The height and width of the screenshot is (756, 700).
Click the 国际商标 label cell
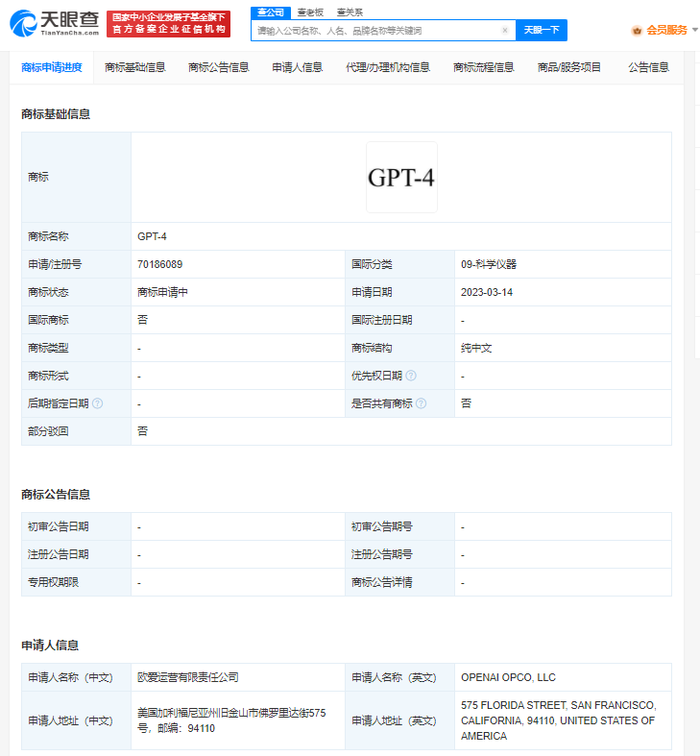pyautogui.click(x=76, y=320)
